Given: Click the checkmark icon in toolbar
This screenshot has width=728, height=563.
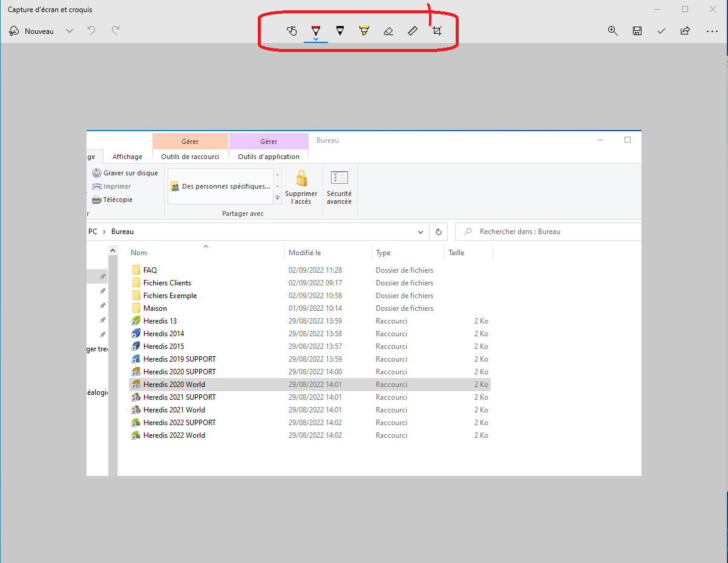Looking at the screenshot, I should [661, 31].
